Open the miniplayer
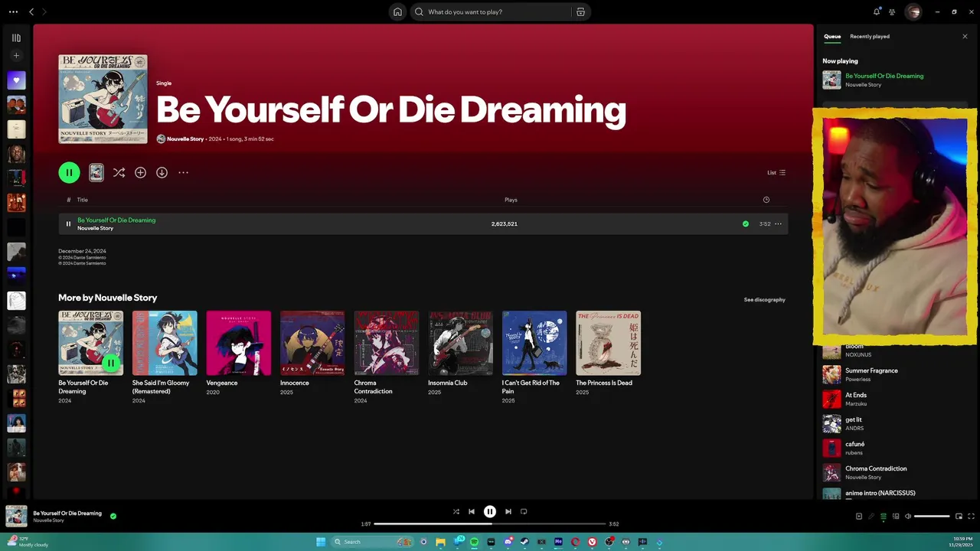980x551 pixels. pos(959,516)
